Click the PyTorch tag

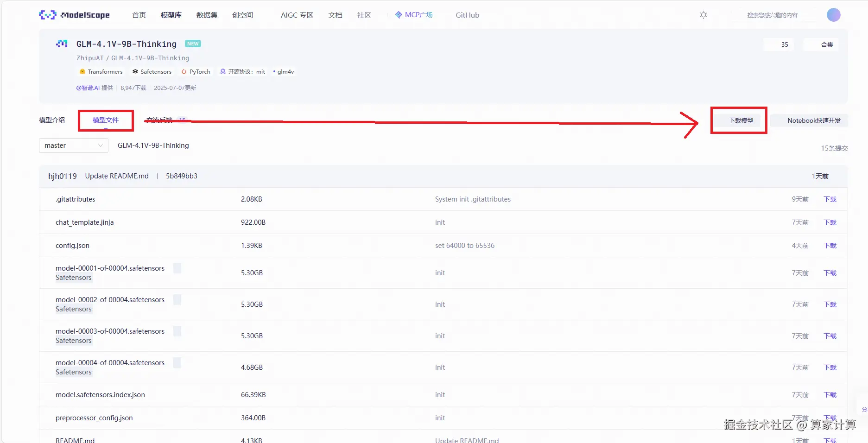click(196, 72)
